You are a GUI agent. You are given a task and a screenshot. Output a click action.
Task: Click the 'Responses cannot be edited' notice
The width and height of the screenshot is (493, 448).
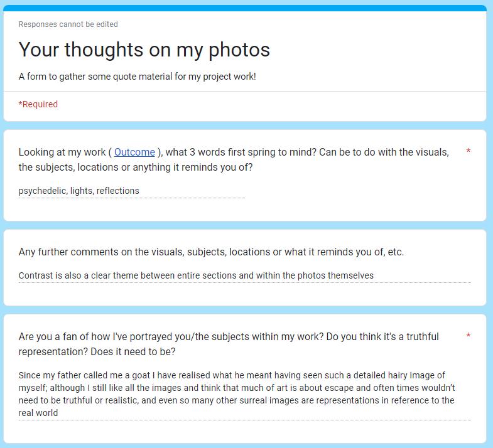click(68, 24)
